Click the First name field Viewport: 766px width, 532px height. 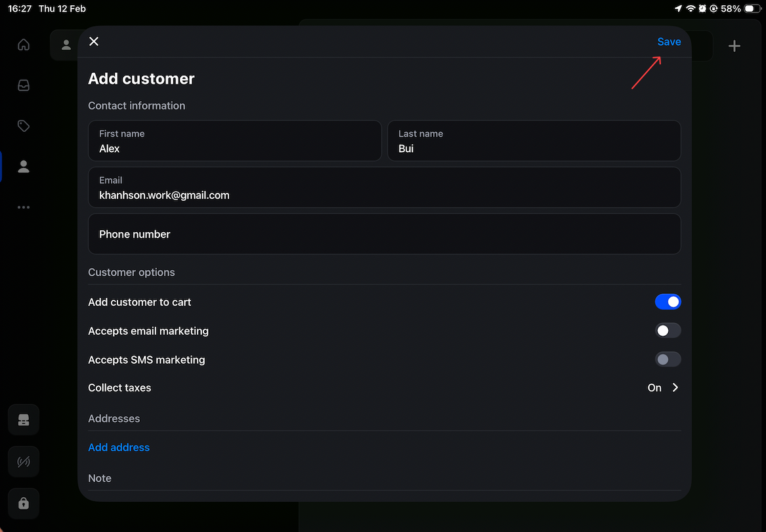pyautogui.click(x=234, y=141)
